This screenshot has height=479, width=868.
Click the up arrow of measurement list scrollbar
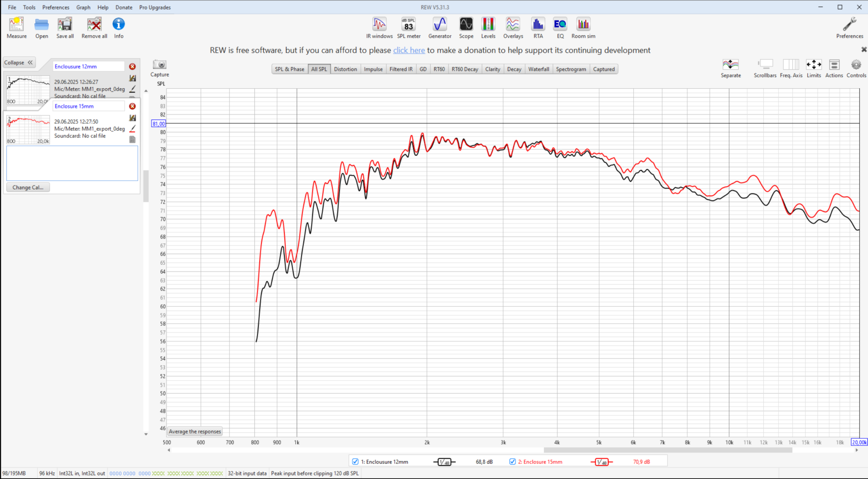146,91
